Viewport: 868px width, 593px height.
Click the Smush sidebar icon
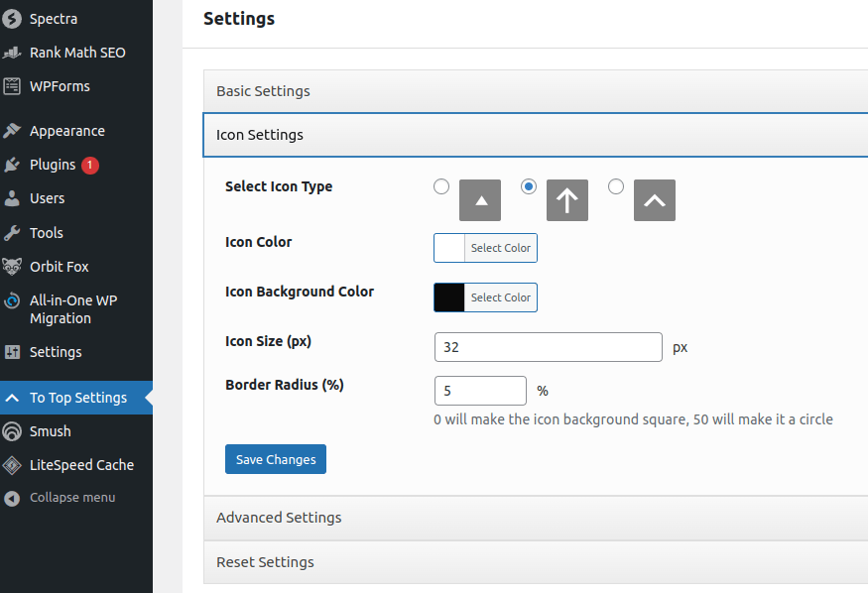[12, 431]
